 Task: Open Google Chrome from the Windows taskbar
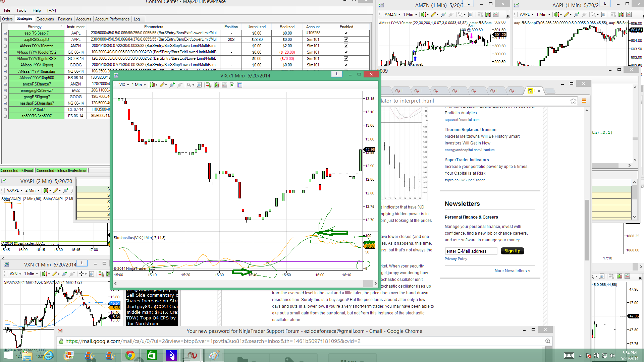click(x=130, y=355)
